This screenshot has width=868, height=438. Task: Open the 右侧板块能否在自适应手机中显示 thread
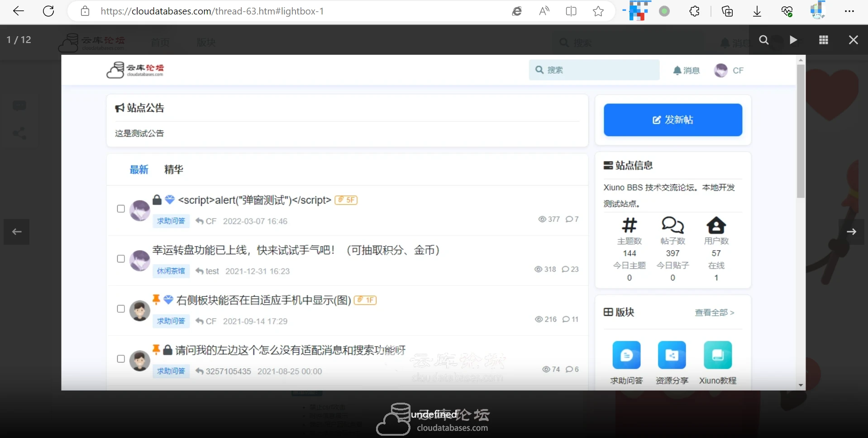click(x=264, y=300)
